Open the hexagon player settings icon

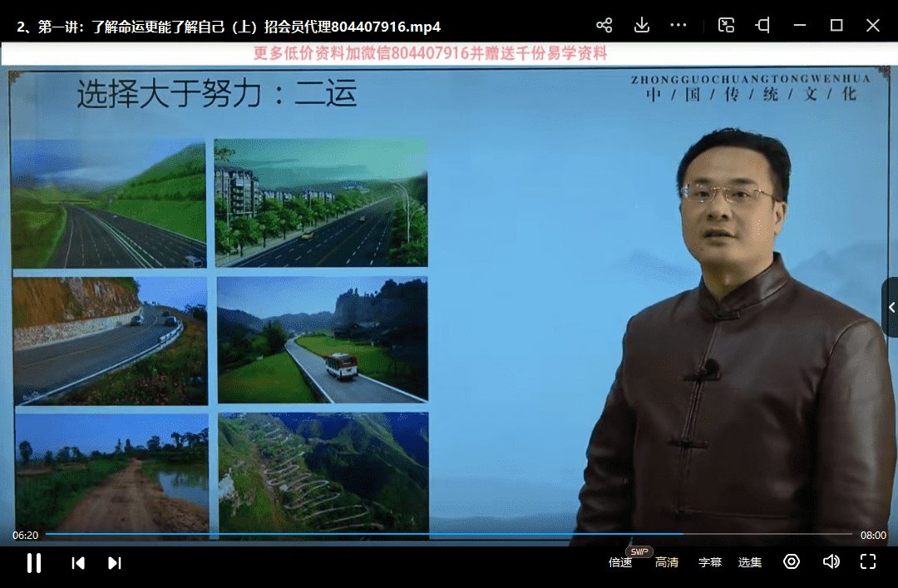[792, 562]
